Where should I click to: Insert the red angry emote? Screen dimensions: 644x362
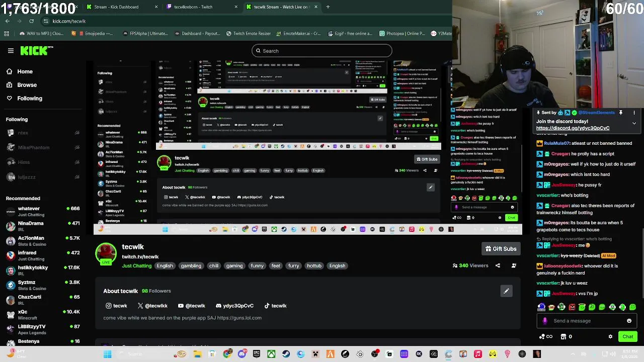coord(572,307)
